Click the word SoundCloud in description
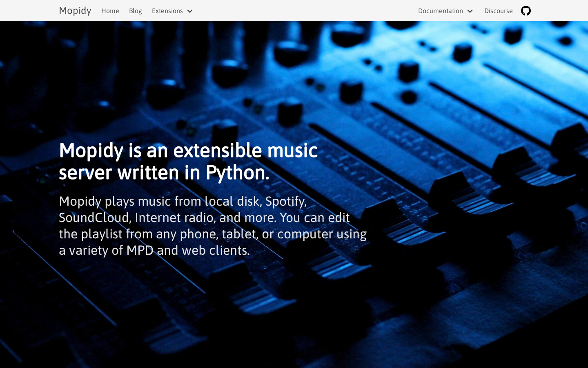Image resolution: width=588 pixels, height=368 pixels. click(x=94, y=218)
